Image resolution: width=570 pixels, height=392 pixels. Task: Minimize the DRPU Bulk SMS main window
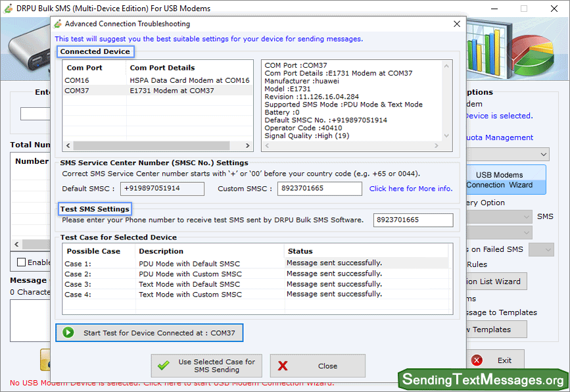494,9
